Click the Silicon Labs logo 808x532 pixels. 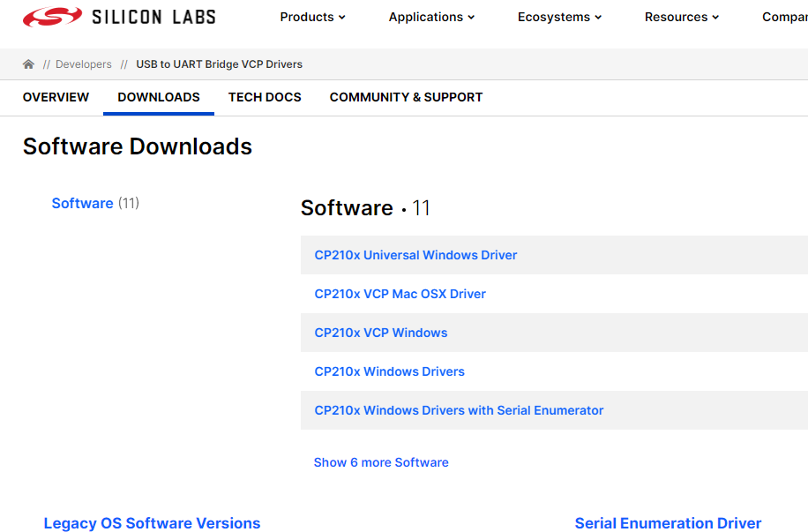coord(119,17)
